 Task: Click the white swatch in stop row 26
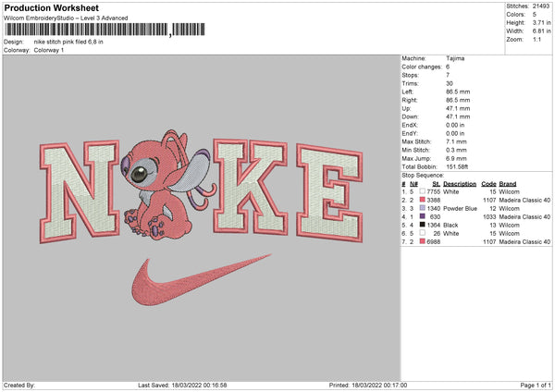tap(423, 233)
